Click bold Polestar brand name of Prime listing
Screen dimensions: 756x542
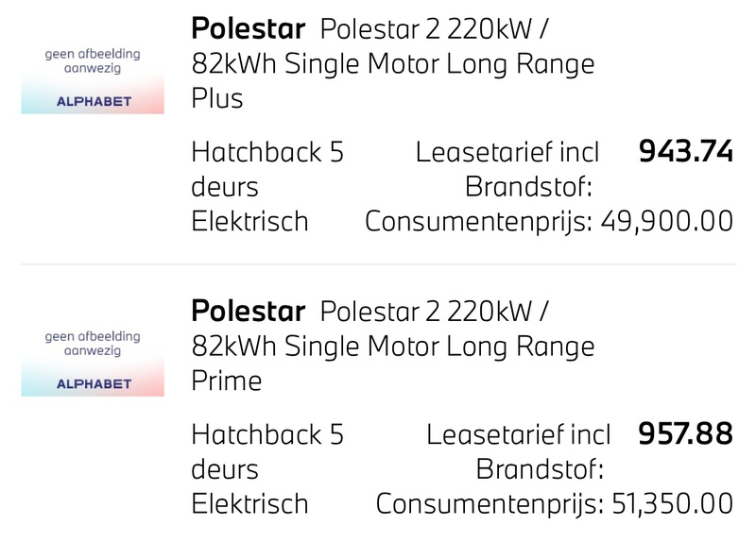(x=248, y=311)
